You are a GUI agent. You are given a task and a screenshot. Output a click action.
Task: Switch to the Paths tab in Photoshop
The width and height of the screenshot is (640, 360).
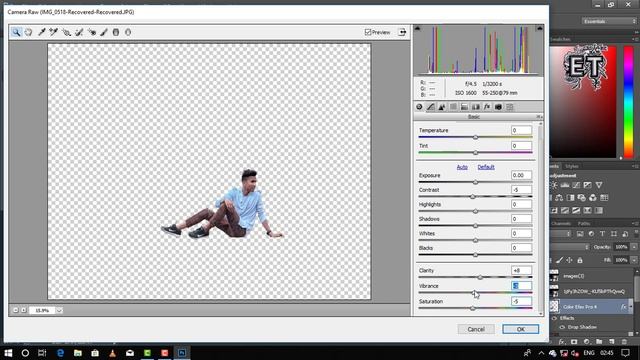pyautogui.click(x=584, y=224)
